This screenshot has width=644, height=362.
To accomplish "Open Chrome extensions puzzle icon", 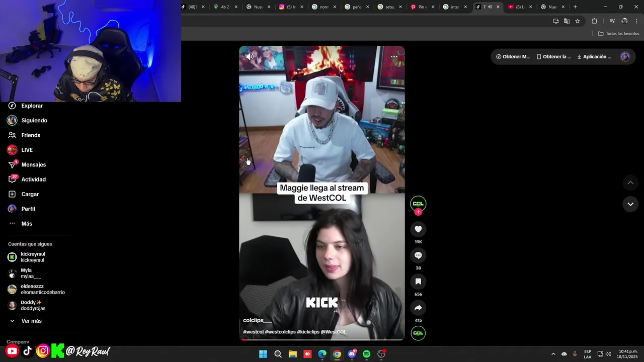I will (595, 21).
